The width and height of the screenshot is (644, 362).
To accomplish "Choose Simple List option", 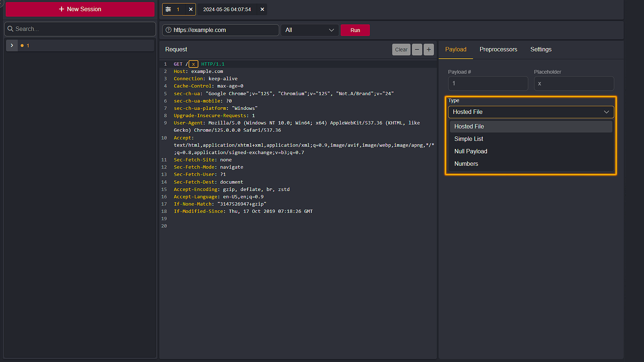I will [x=531, y=139].
